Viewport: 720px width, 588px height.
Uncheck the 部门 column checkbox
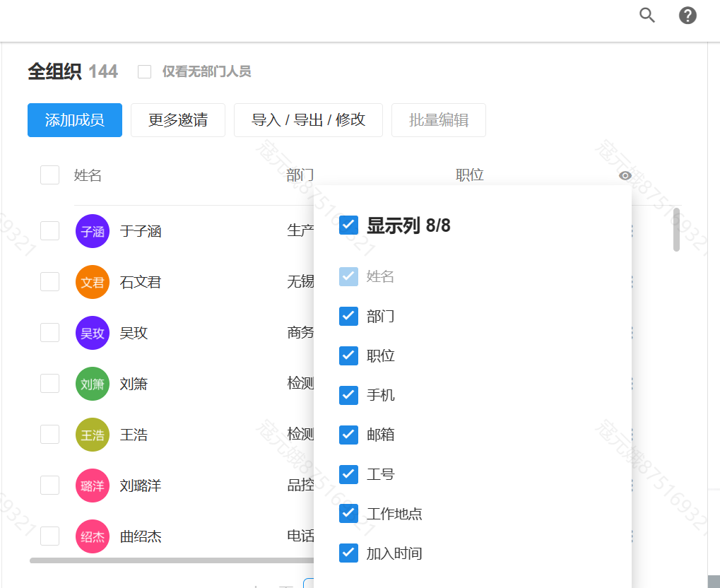tap(348, 316)
